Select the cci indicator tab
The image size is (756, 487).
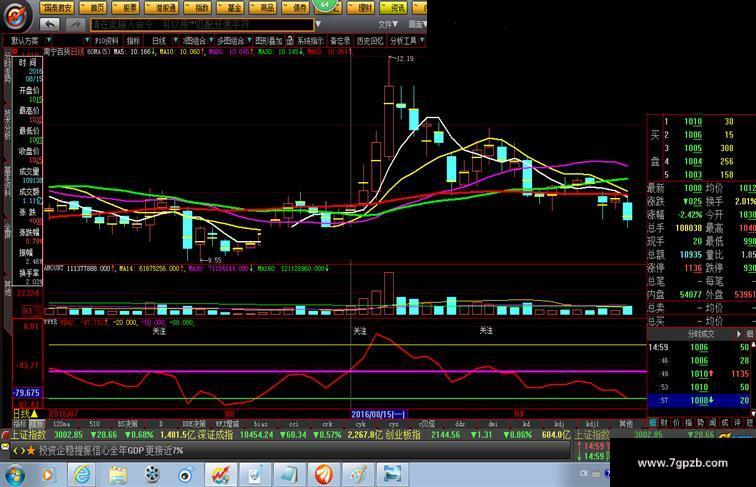click(294, 424)
